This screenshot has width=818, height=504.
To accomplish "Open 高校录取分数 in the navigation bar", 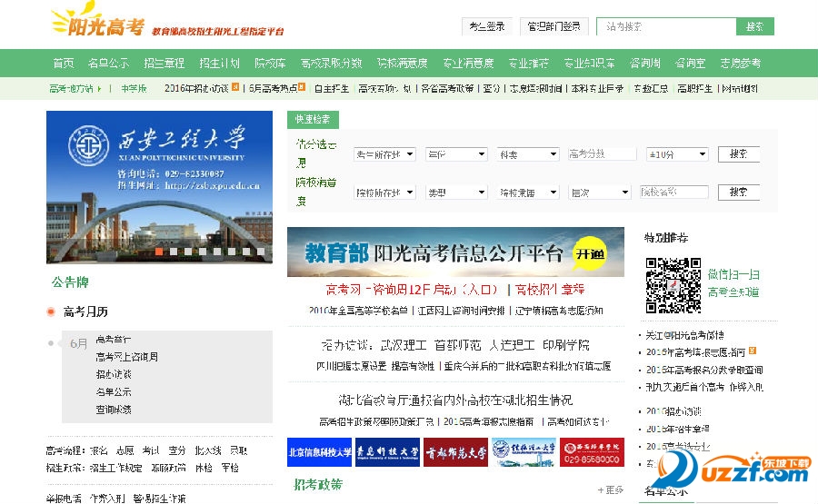I will click(x=331, y=63).
